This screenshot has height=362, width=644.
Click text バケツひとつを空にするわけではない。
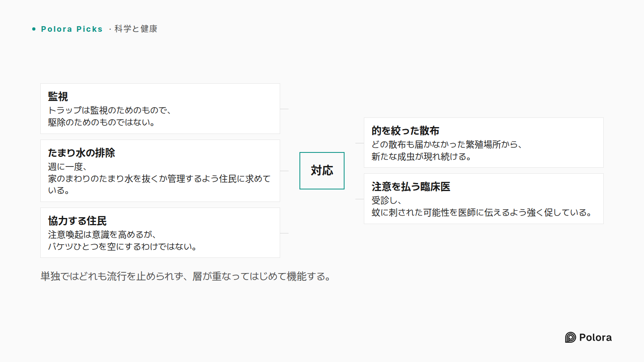coord(123,247)
